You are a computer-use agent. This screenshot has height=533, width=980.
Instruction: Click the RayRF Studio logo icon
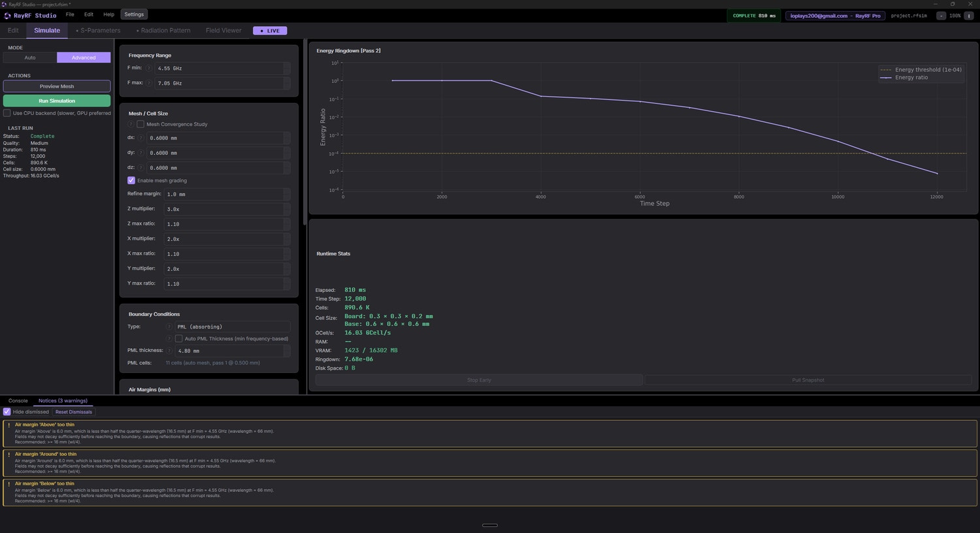[8, 15]
